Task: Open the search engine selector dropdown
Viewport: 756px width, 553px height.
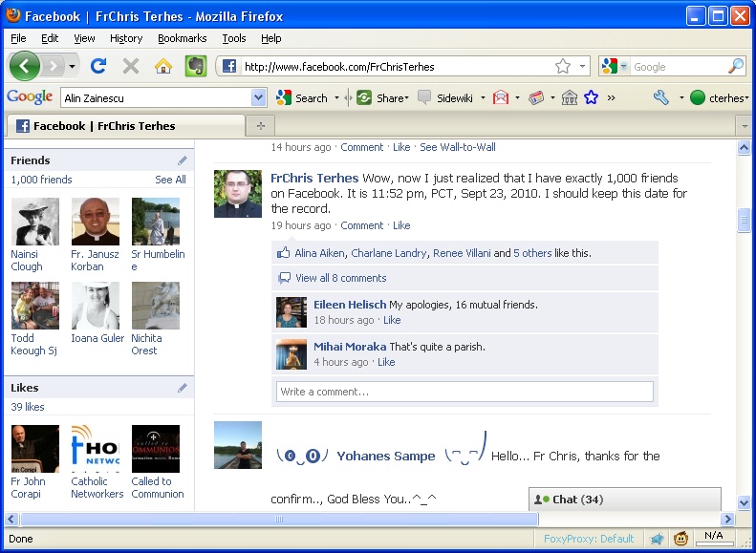Action: pyautogui.click(x=624, y=66)
